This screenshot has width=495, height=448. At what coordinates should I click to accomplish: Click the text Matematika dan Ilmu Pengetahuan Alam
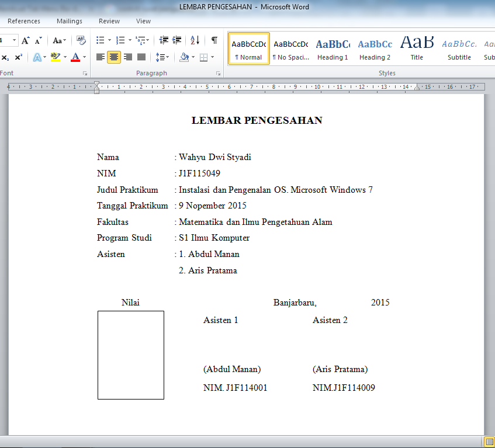pyautogui.click(x=255, y=222)
